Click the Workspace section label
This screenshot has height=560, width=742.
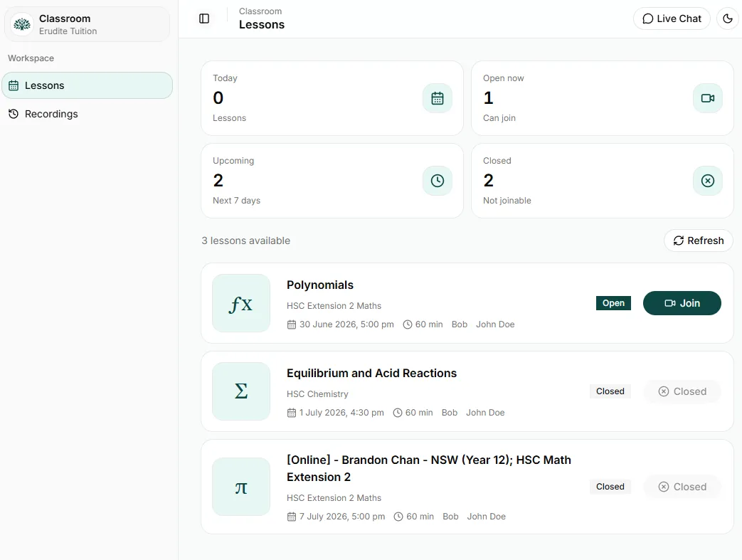[31, 58]
